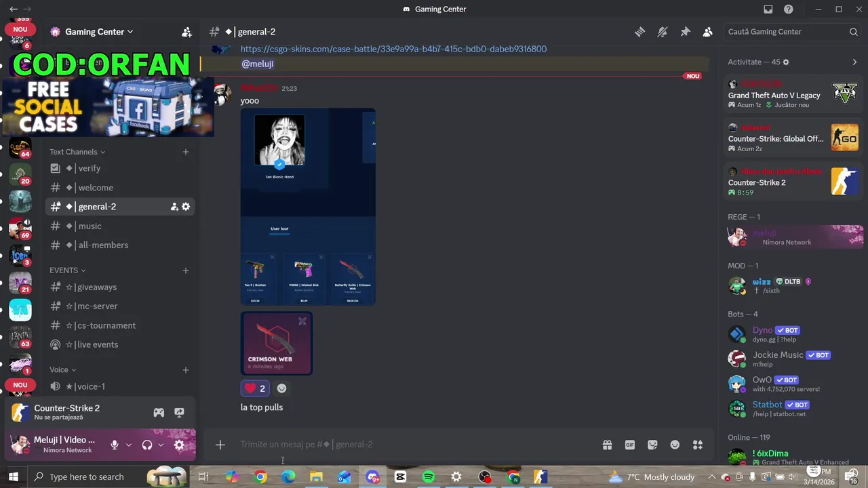
Task: Collapse the EVENTS category
Action: click(x=67, y=270)
